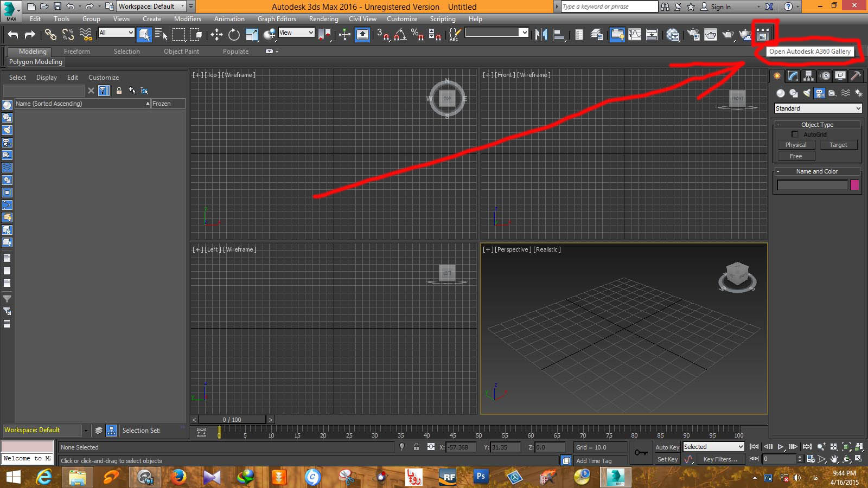Collapse the Object Type rollout
This screenshot has height=488, width=868.
tap(818, 125)
